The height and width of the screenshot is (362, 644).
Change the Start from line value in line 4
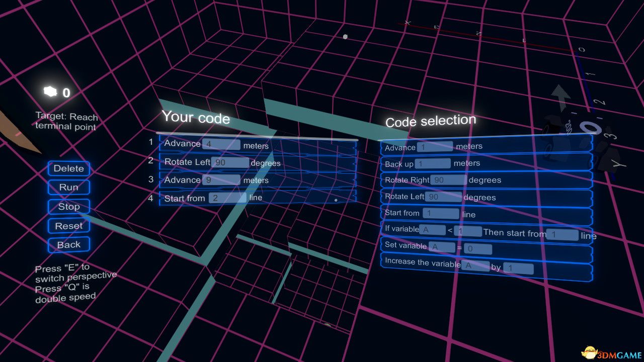[x=227, y=198]
